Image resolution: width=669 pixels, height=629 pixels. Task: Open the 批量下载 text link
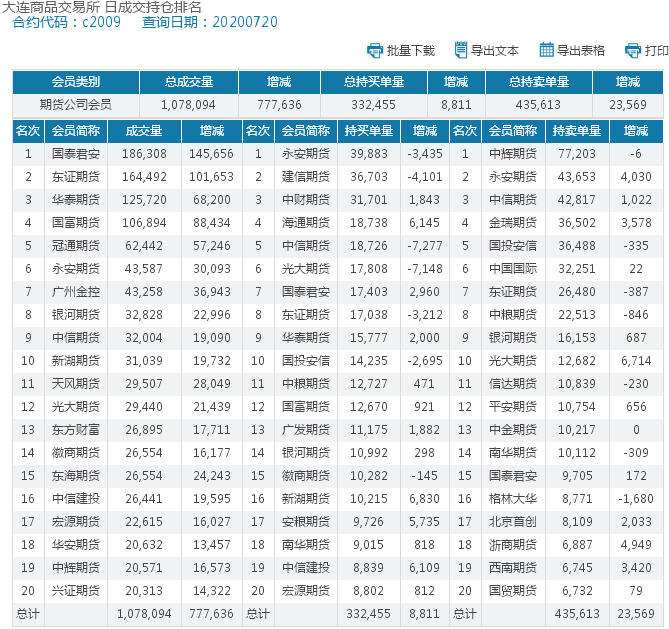410,51
